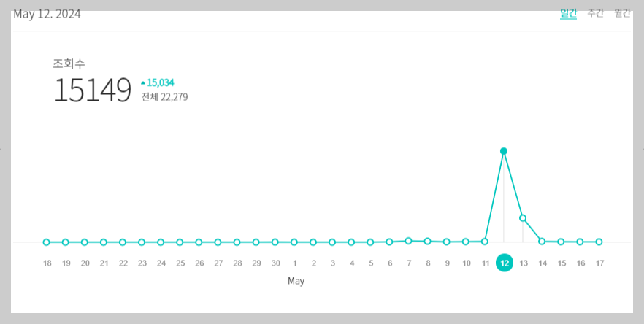Click the 15149 view count number
The height and width of the screenshot is (324, 644).
93,90
